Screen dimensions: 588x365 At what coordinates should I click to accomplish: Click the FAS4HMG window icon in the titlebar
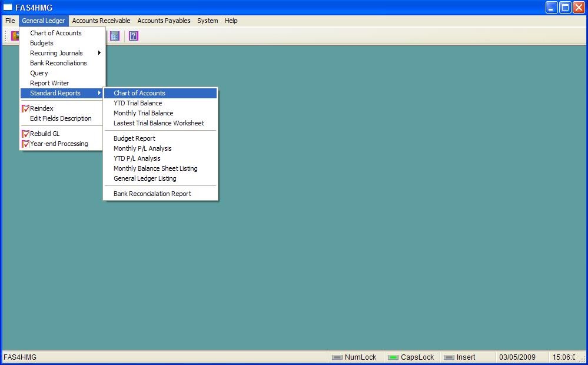pyautogui.click(x=7, y=7)
